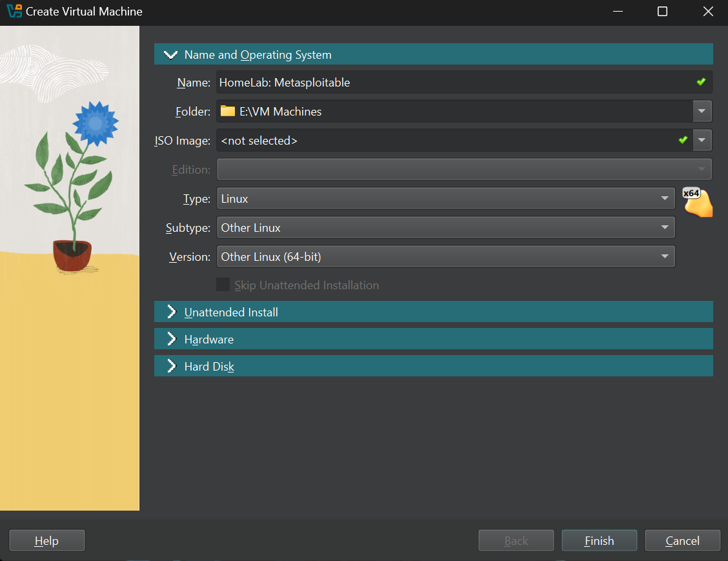The height and width of the screenshot is (561, 728).
Task: Open the Version dropdown menu
Action: coord(445,257)
